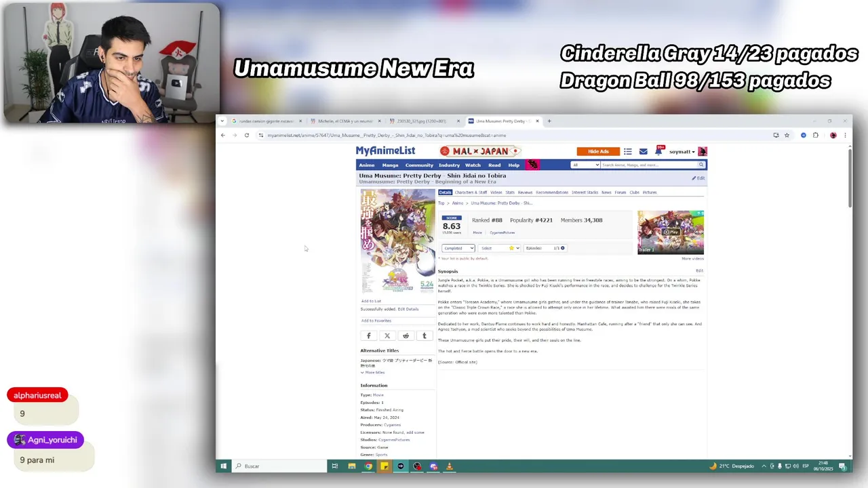Open the Recommendations tab
Viewport: 868px width, 488px height.
[552, 192]
